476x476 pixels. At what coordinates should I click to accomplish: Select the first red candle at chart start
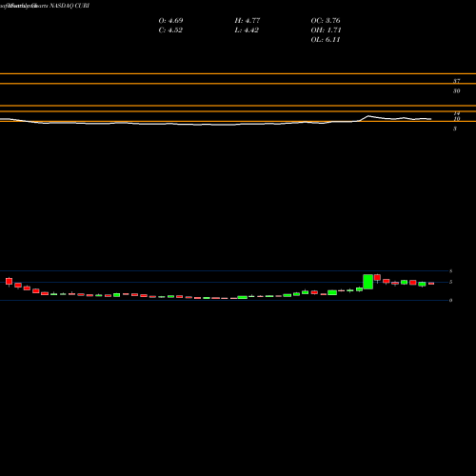9,281
